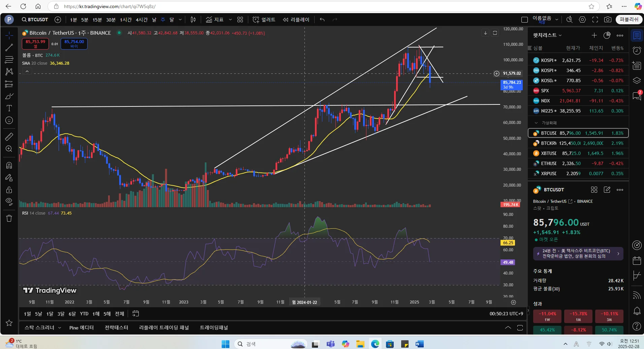Select the SPX row in watchlist
Image resolution: width=644 pixels, height=349 pixels.
(x=578, y=91)
